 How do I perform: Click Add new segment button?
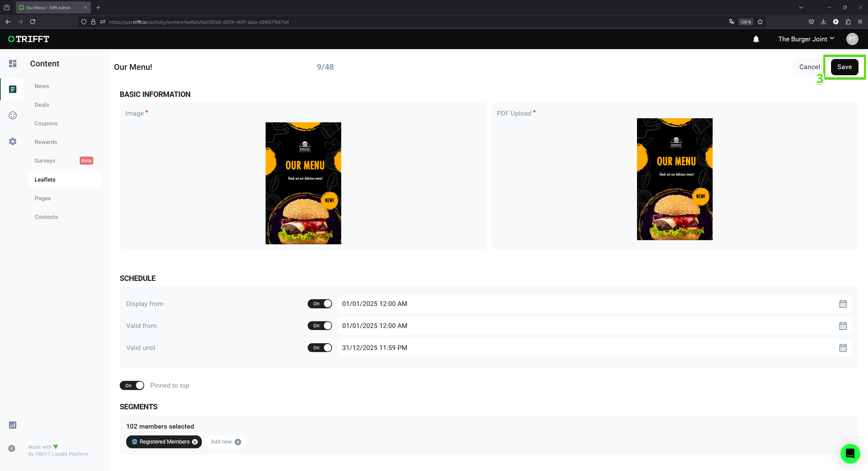[226, 442]
